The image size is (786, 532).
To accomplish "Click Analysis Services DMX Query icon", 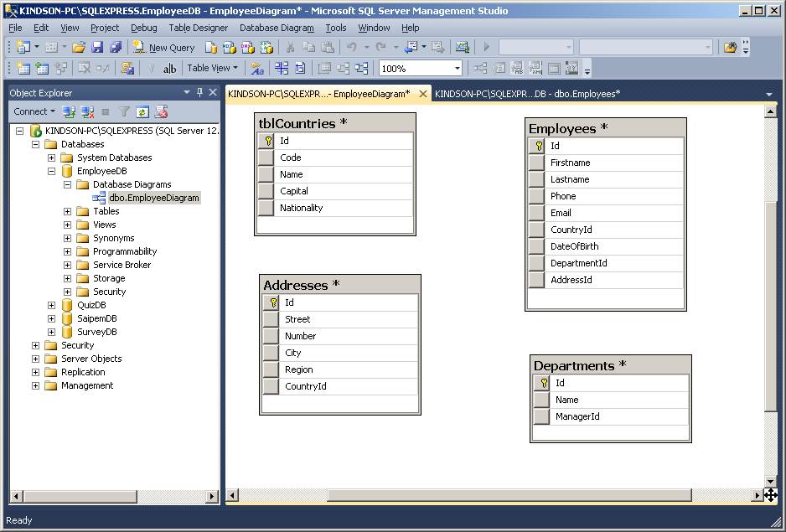I will coord(248,47).
